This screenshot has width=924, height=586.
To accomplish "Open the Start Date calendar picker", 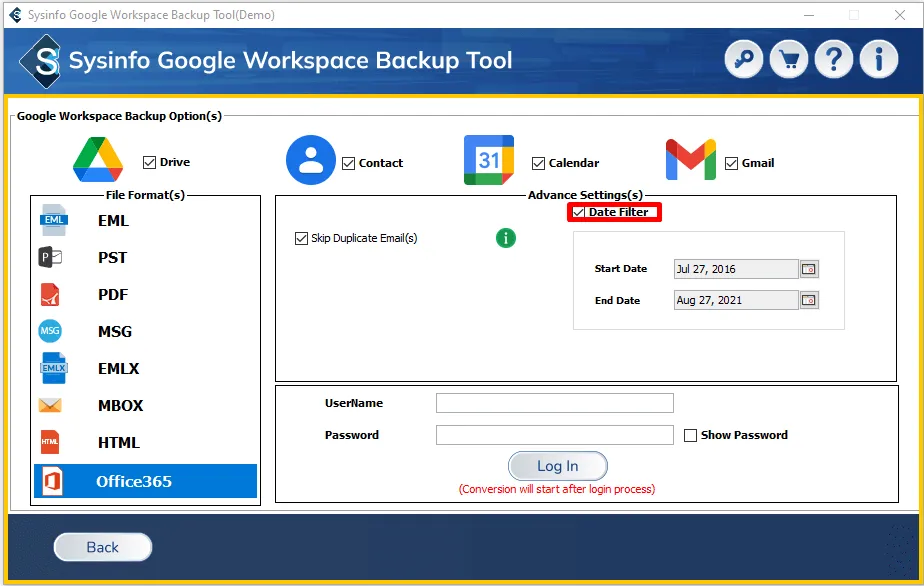I will click(x=809, y=269).
